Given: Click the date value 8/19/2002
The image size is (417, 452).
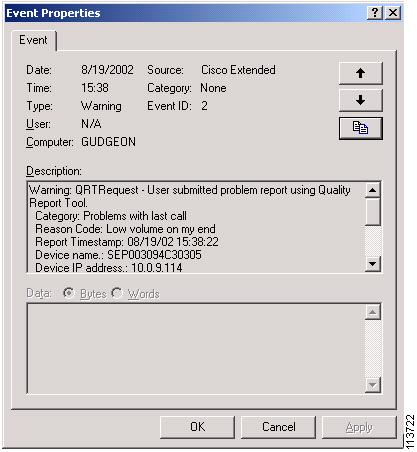Looking at the screenshot, I should coord(107,70).
